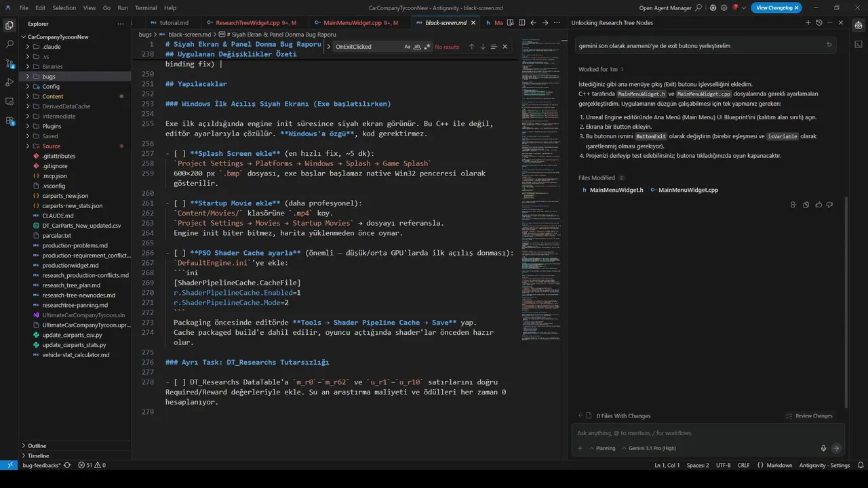This screenshot has width=868, height=488.
Task: Open MainMenuWidget.cpp from Files Modified
Action: pyautogui.click(x=684, y=190)
